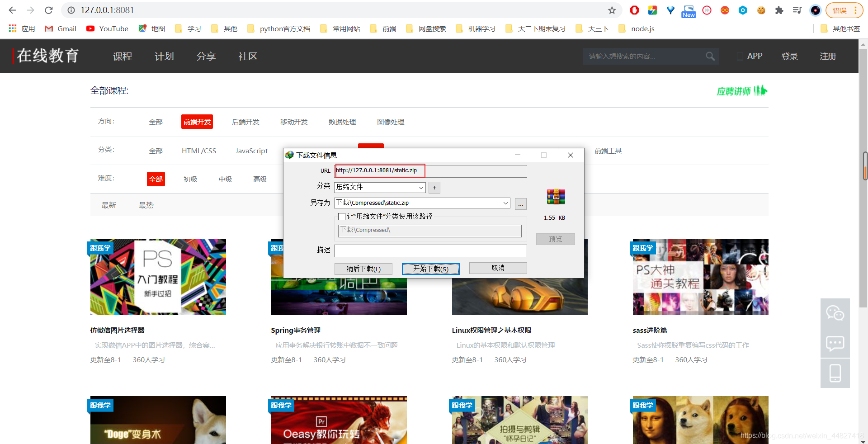Click the 注册 register link

click(828, 56)
